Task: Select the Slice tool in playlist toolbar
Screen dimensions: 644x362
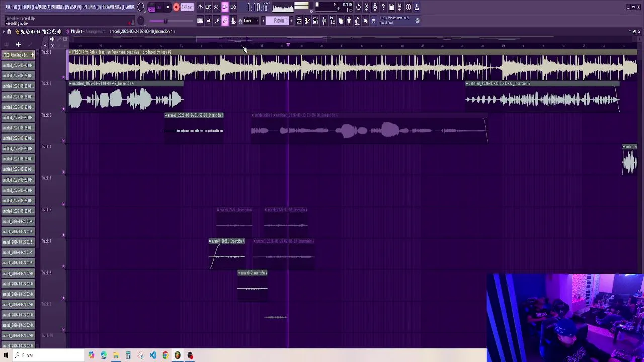Action: coord(44,31)
